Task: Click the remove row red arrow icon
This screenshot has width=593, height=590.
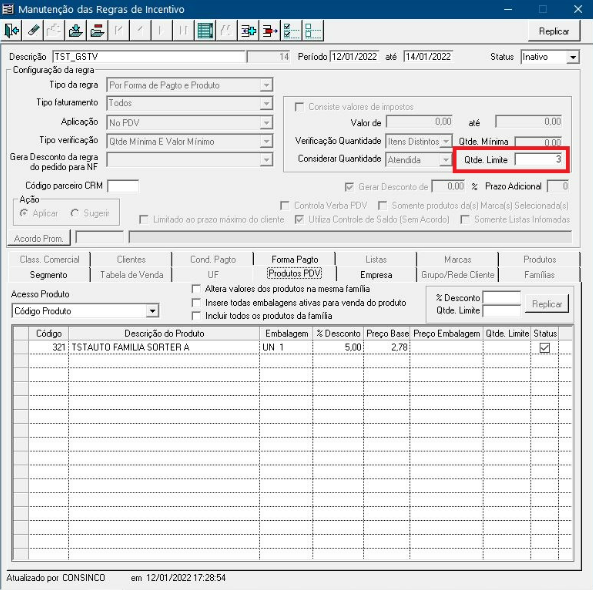Action: pyautogui.click(x=270, y=30)
